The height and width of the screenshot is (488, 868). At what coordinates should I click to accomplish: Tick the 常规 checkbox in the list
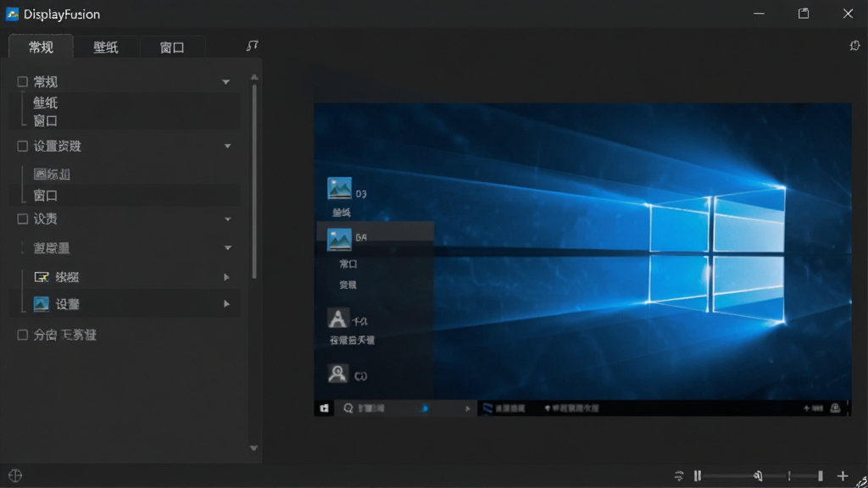pos(22,82)
